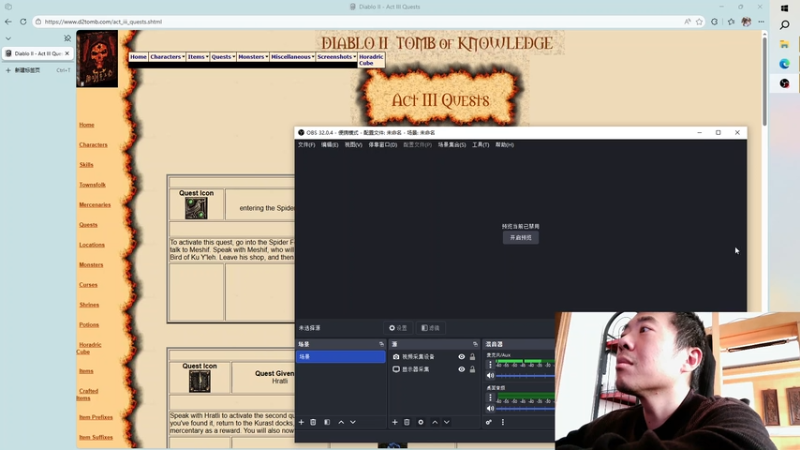Open OBS 视图(V) menu
800x450 pixels.
(353, 145)
